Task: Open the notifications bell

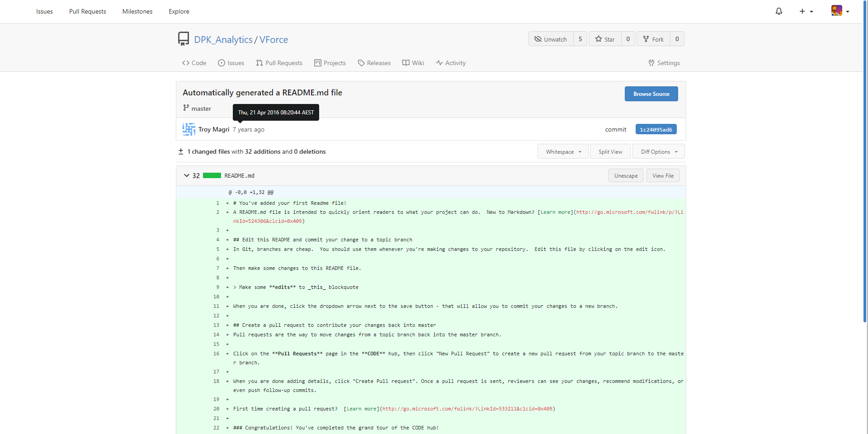Action: coord(778,11)
